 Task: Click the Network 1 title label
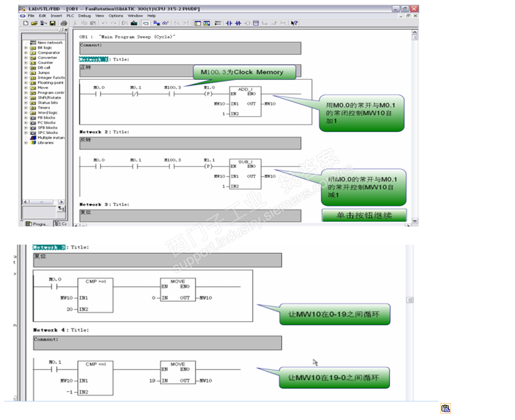94,59
